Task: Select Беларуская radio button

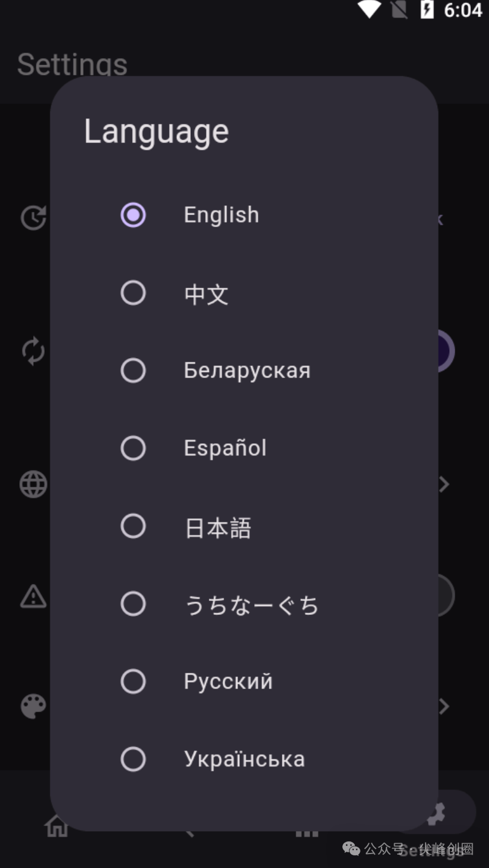Action: tap(133, 370)
